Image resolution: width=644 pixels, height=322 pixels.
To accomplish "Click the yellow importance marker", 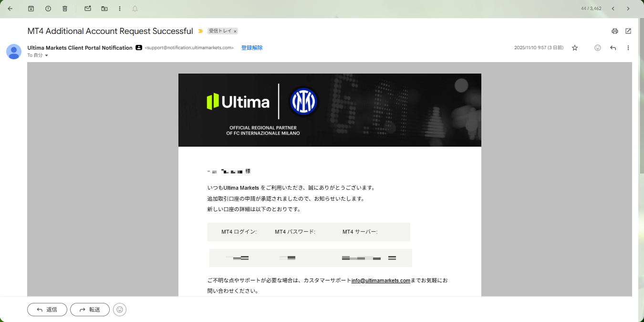I will tap(200, 31).
